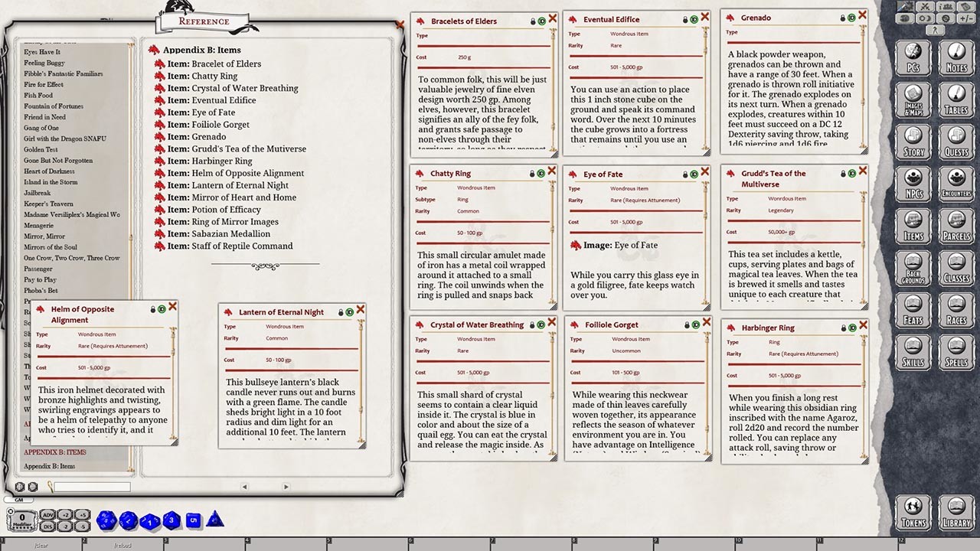The image size is (980, 551).
Task: Toggle the ADV advantage modifier button
Action: pos(47,515)
